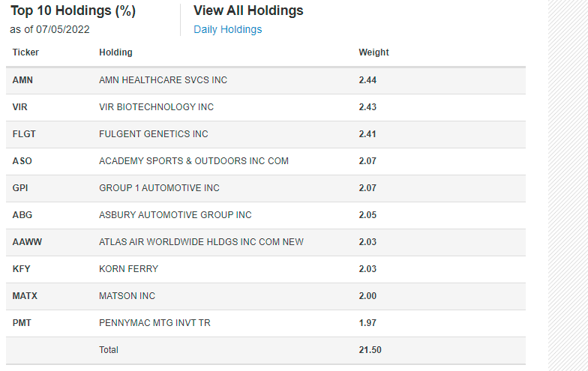Select FULGENT GENETICS INC holding name
This screenshot has height=371, width=588.
pyautogui.click(x=153, y=134)
